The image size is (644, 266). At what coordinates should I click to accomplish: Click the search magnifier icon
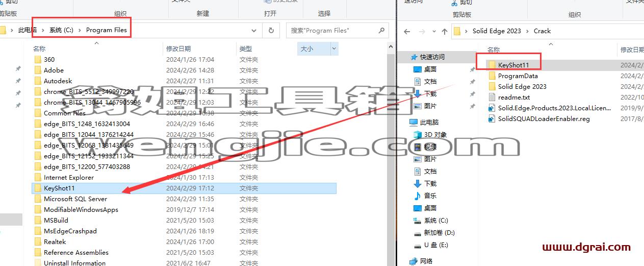click(x=381, y=30)
